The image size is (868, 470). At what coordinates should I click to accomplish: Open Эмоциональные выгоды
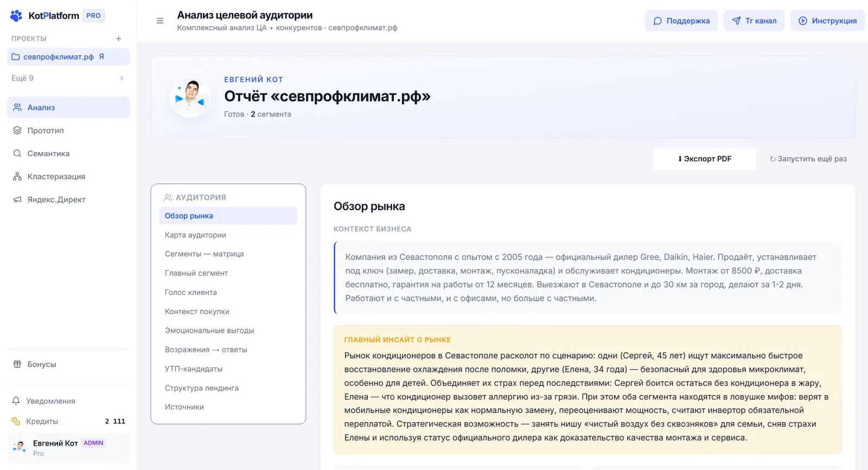pyautogui.click(x=228, y=331)
